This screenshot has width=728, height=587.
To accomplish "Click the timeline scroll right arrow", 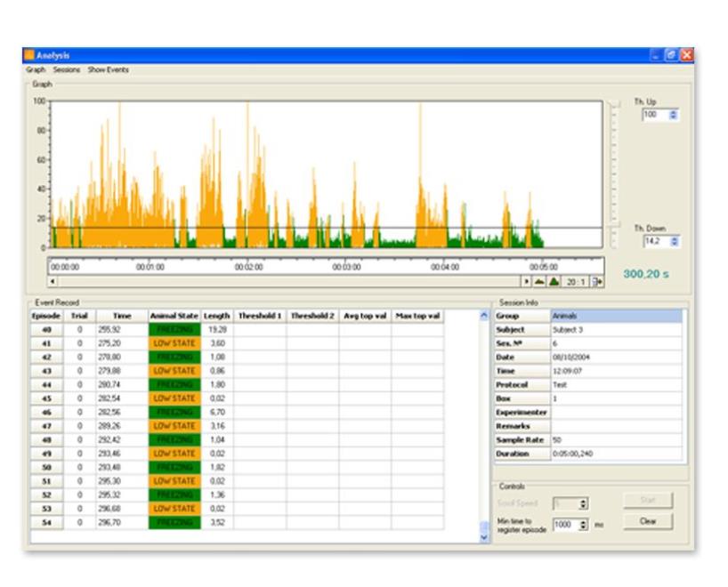I will coord(526,281).
